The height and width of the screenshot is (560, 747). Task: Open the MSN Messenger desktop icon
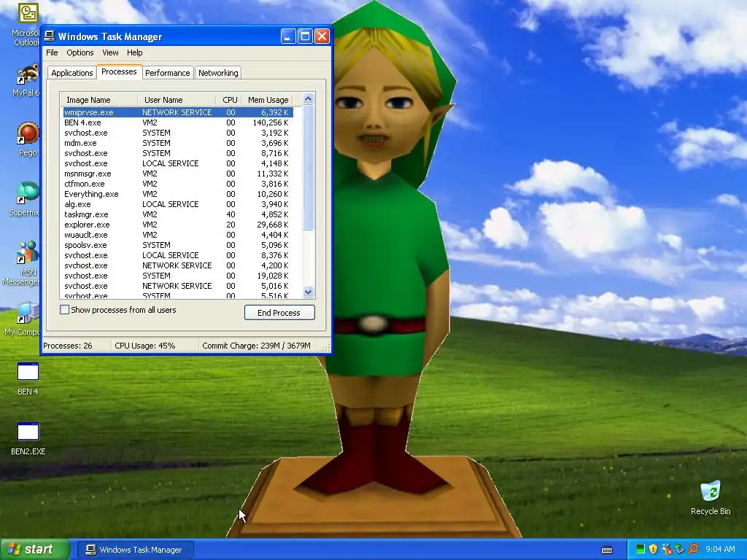tap(28, 252)
